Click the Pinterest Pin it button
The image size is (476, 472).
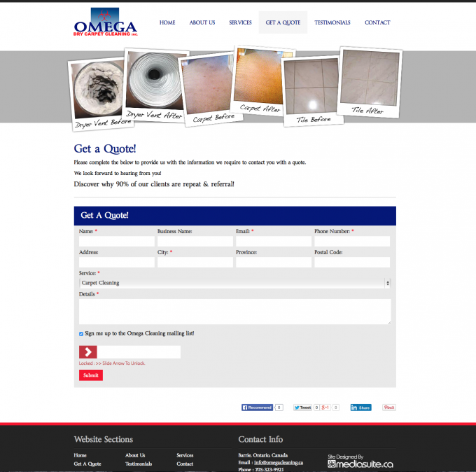pyautogui.click(x=388, y=407)
